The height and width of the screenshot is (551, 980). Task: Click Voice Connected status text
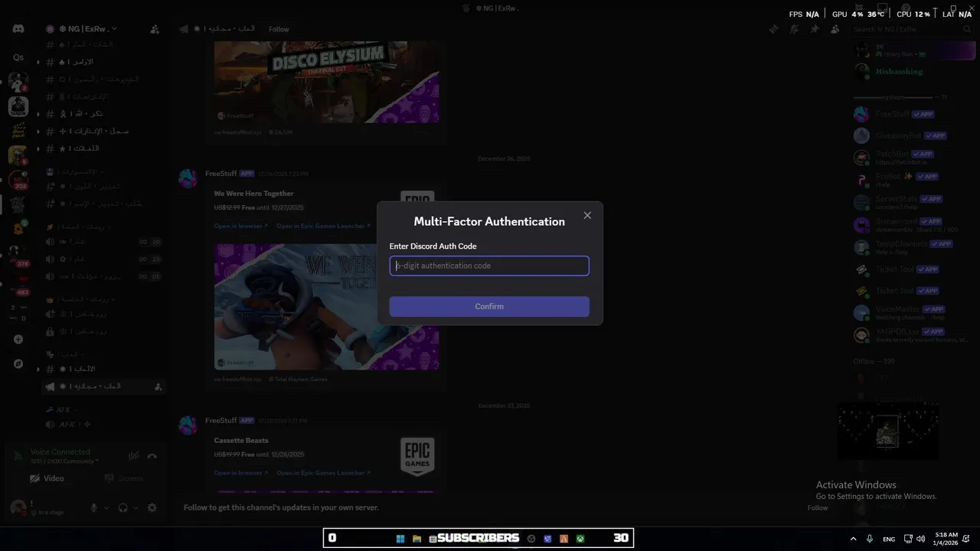tap(60, 452)
